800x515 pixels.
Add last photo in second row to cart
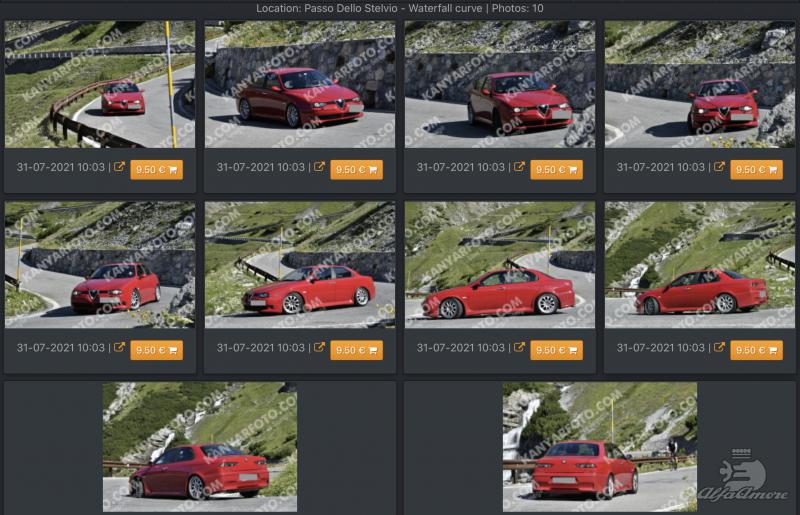pyautogui.click(x=757, y=351)
